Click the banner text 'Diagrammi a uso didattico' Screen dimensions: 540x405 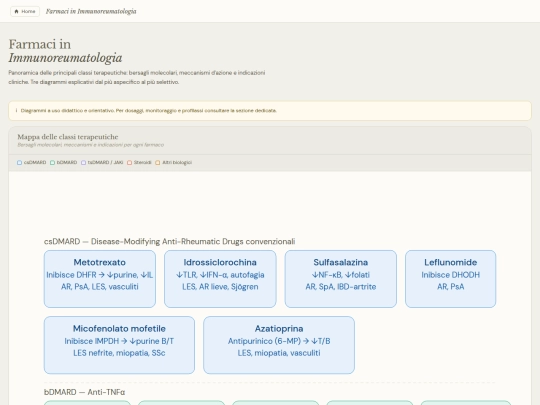tap(148, 111)
